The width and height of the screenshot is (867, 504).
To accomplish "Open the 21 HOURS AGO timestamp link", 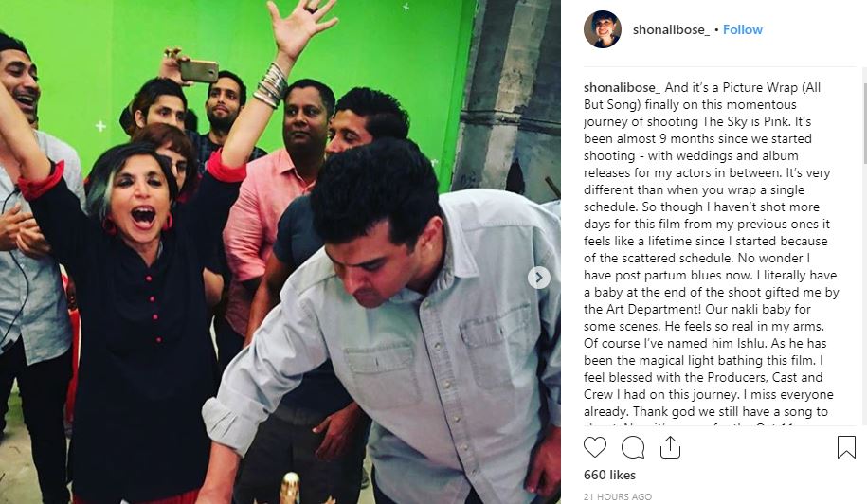I will coord(618,496).
